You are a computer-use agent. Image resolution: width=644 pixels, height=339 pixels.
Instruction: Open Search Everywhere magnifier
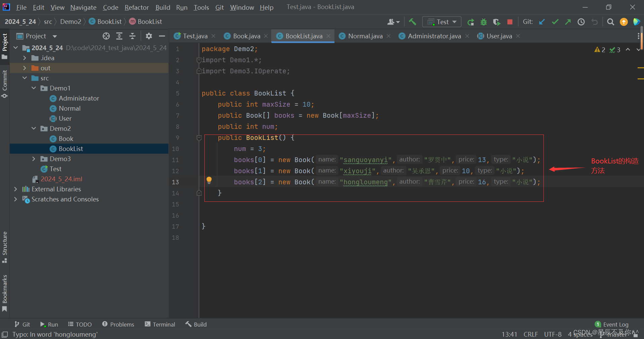point(611,22)
